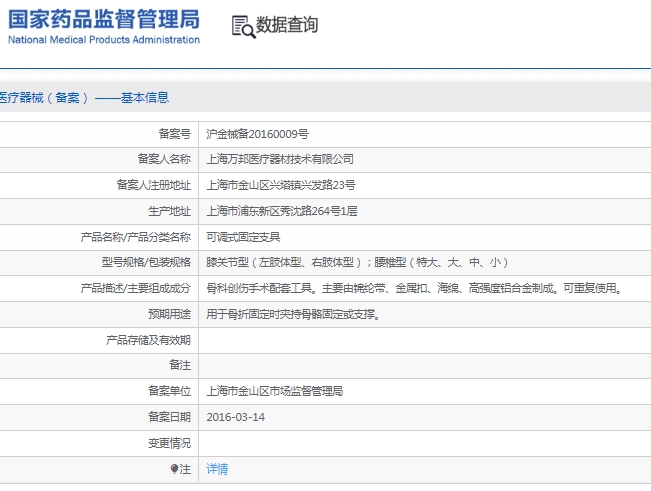Screen dimensions: 651x491
Task: Click the label 产品名称/产品分类名称
Action: tap(135, 237)
